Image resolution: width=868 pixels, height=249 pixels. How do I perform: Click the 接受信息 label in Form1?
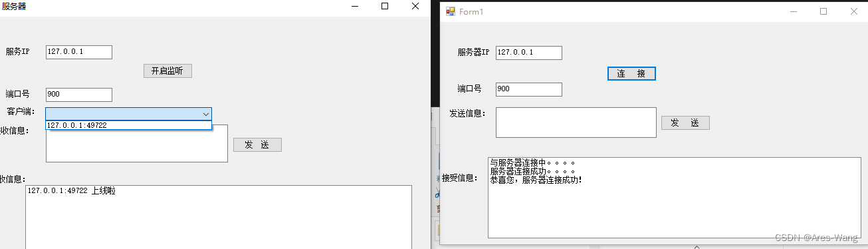pos(460,178)
